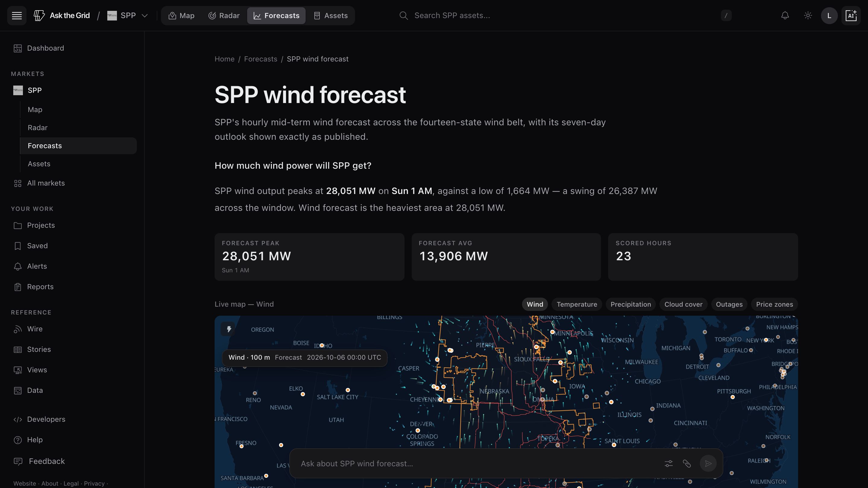Open the notifications bell icon
The height and width of the screenshot is (488, 868).
pos(785,15)
